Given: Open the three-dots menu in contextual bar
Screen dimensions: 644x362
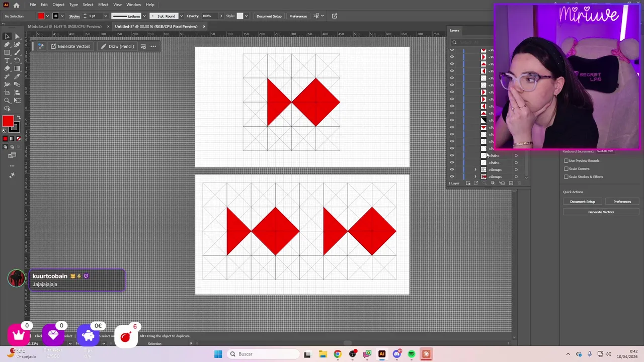Looking at the screenshot, I should click(153, 46).
